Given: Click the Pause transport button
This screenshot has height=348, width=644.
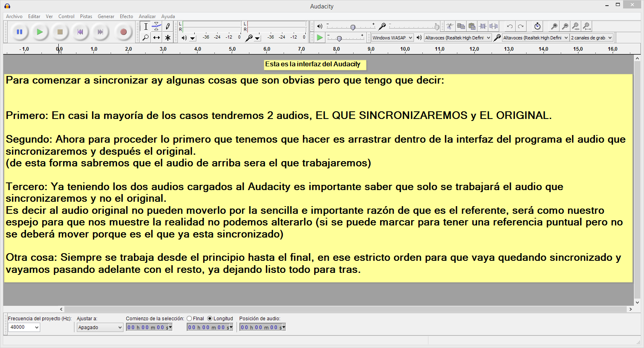Looking at the screenshot, I should 19,32.
